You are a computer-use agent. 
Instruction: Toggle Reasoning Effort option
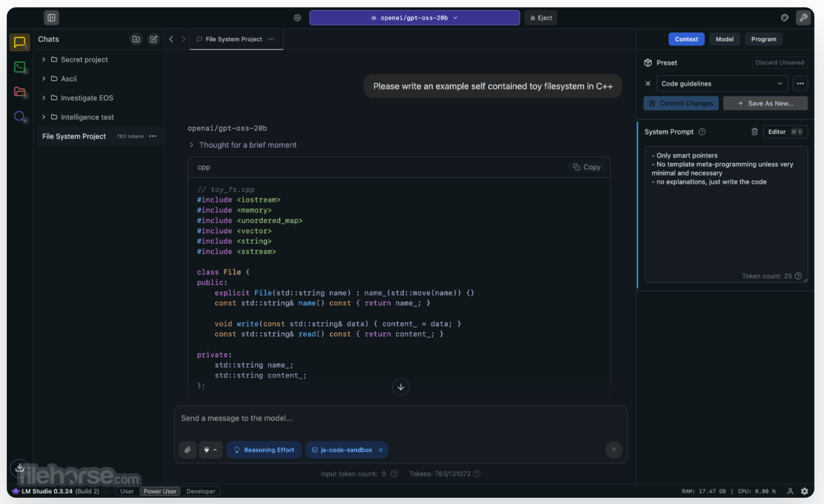click(264, 450)
